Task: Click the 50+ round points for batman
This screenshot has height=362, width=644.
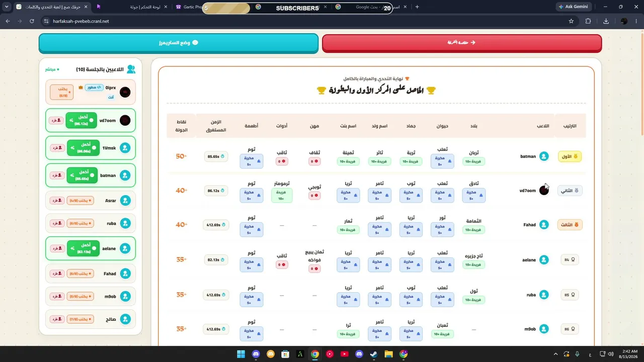Action: [181, 156]
